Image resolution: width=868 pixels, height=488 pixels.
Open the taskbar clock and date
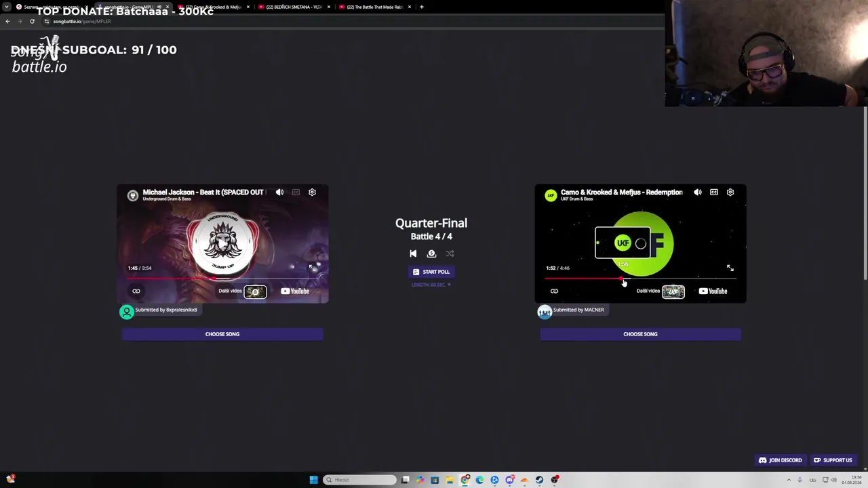pos(851,480)
